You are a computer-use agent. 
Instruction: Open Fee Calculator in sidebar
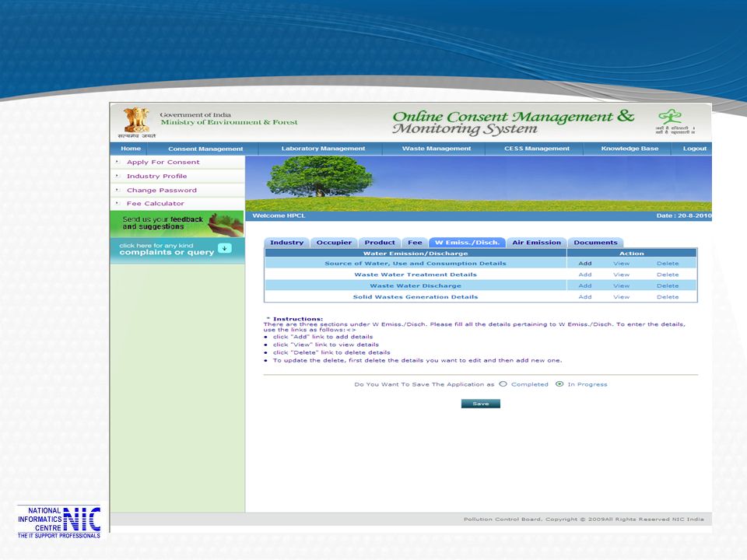tap(156, 203)
